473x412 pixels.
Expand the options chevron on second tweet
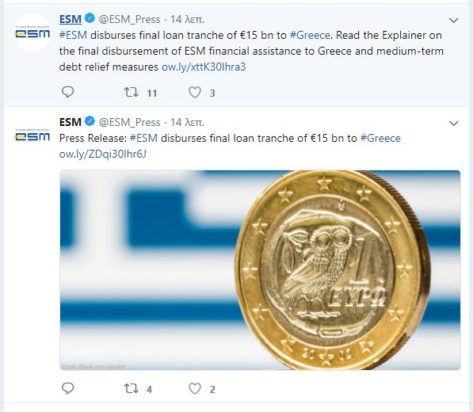point(454,123)
